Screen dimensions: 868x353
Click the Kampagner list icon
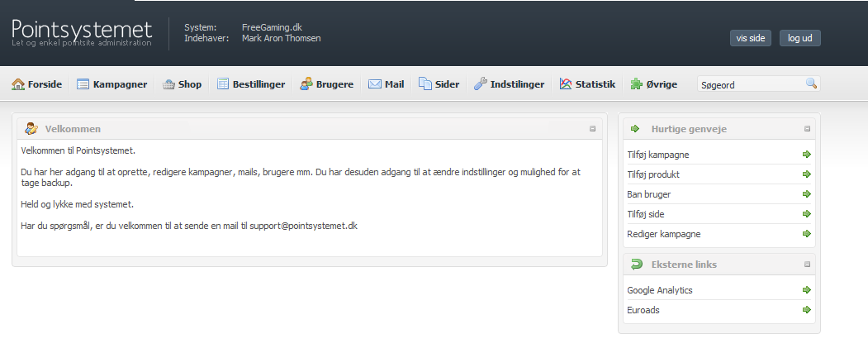tap(83, 84)
